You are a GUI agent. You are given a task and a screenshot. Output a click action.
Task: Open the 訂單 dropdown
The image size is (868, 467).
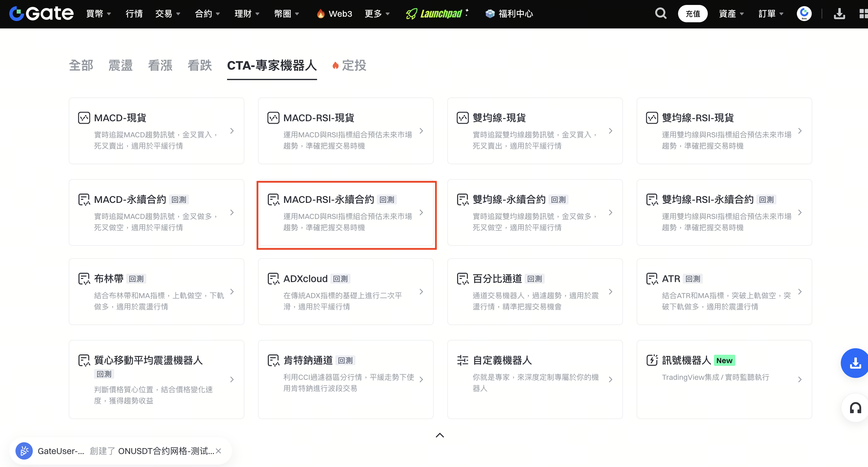771,14
